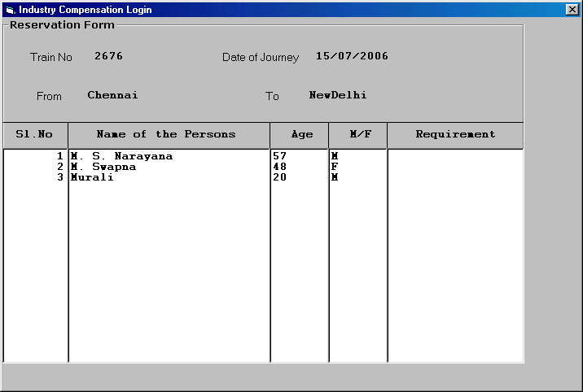
Task: Click the window title bar icon
Action: pyautogui.click(x=11, y=10)
